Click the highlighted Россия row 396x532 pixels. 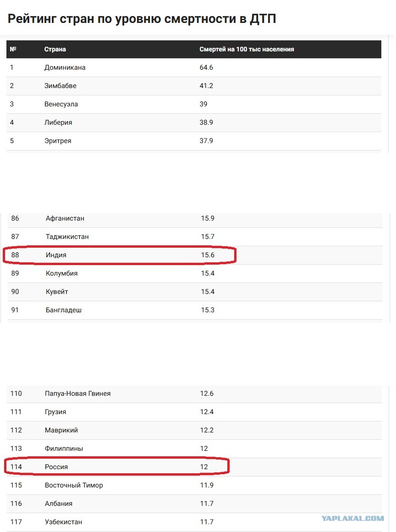click(194, 467)
